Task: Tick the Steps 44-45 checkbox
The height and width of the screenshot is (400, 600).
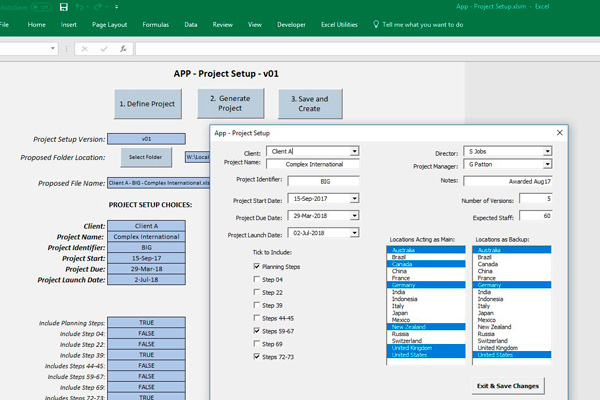Action: [x=257, y=318]
